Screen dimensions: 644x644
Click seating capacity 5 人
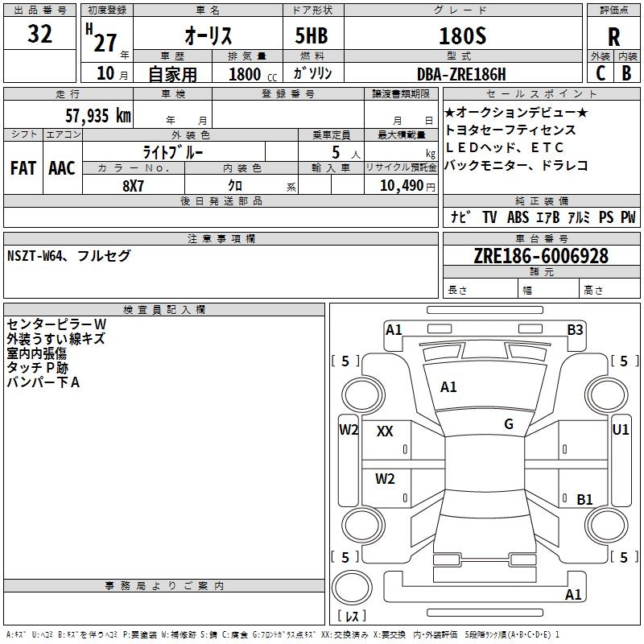345,153
